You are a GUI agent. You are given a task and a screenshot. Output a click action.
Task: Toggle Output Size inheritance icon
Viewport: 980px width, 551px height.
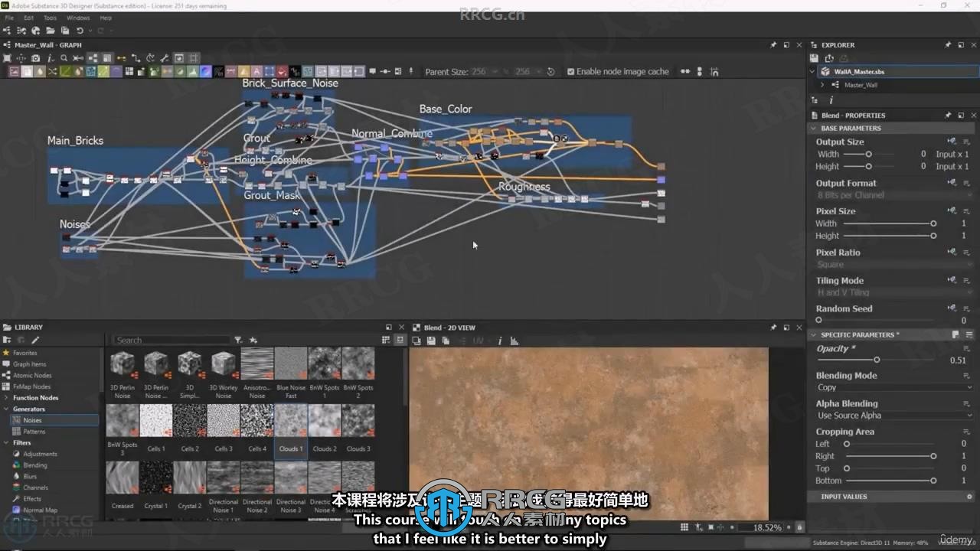pyautogui.click(x=952, y=142)
